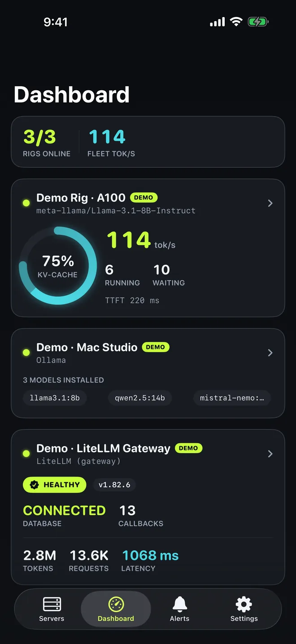Tap the TTFT 220 ms text
The height and width of the screenshot is (644, 296).
132,300
